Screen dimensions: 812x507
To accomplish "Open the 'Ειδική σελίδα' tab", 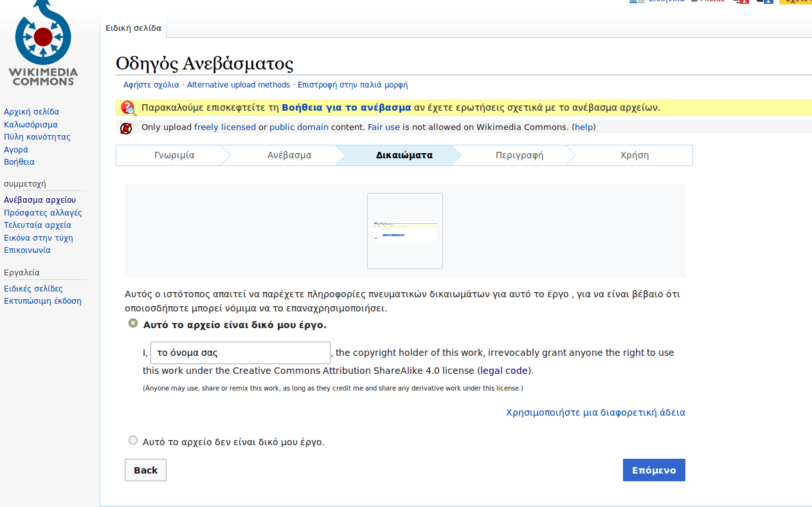I will [x=134, y=28].
